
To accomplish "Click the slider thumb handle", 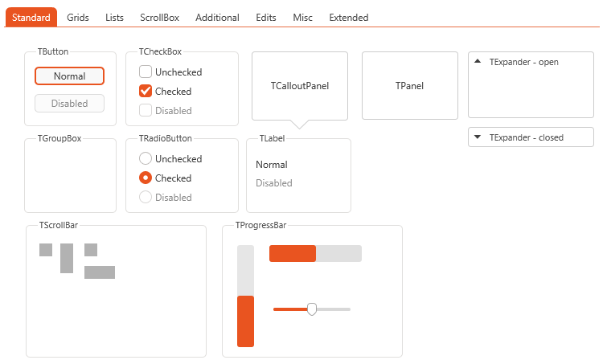I will (312, 309).
